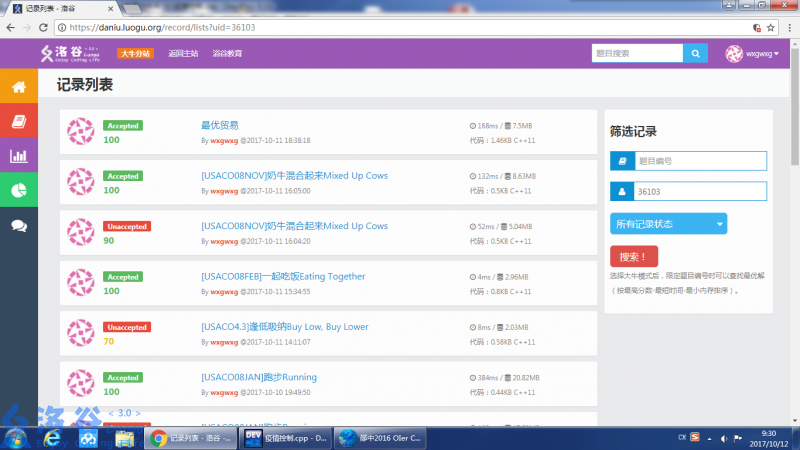This screenshot has height=450, width=800.
Task: Go to 返回主站 in navigation bar
Action: tap(183, 54)
